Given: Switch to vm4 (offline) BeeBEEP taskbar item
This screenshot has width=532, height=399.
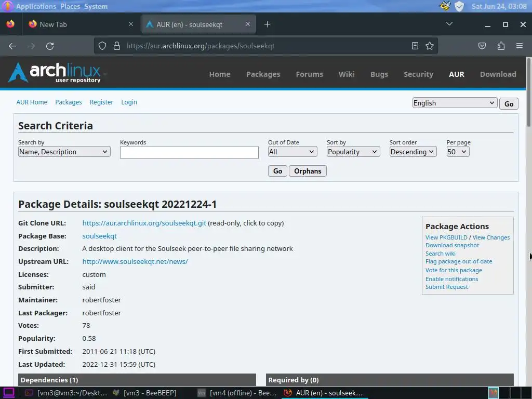Looking at the screenshot, I should click(237, 393).
